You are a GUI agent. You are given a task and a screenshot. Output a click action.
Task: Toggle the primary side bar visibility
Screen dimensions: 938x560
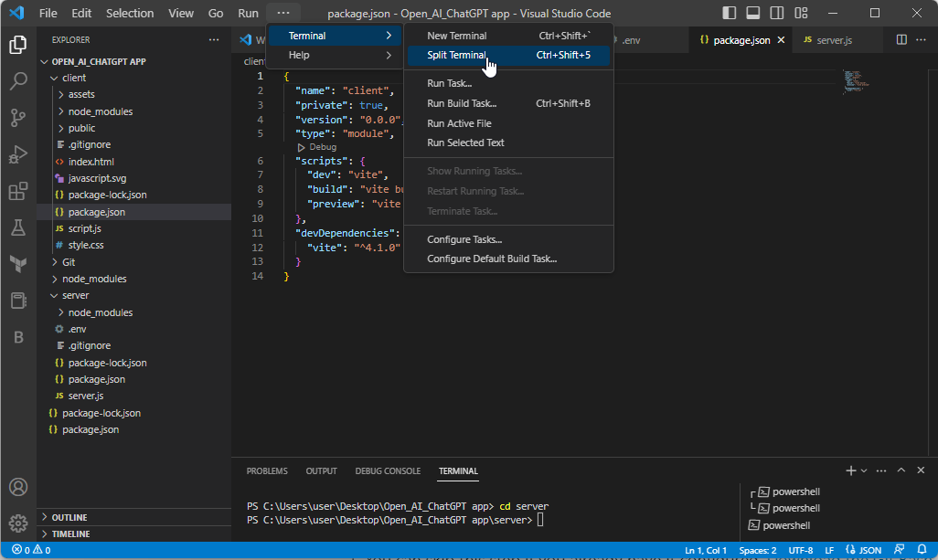click(729, 13)
